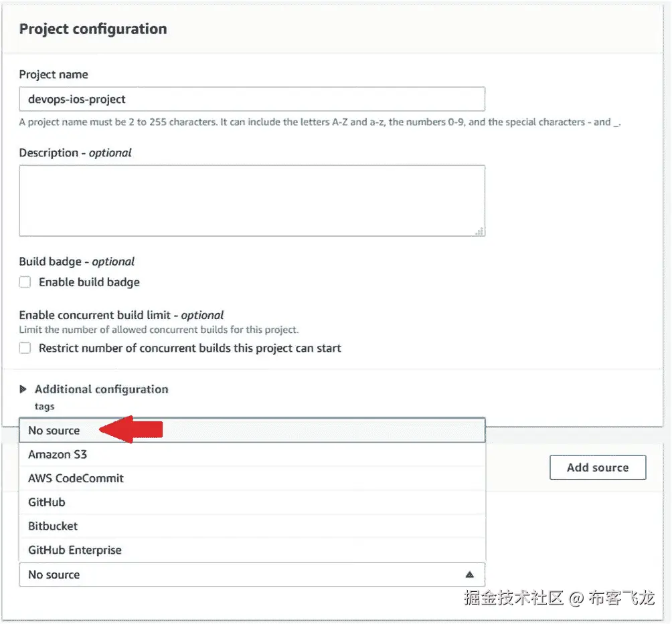The image size is (672, 624).
Task: Expand Additional configuration disclosure triangle
Action: [23, 389]
